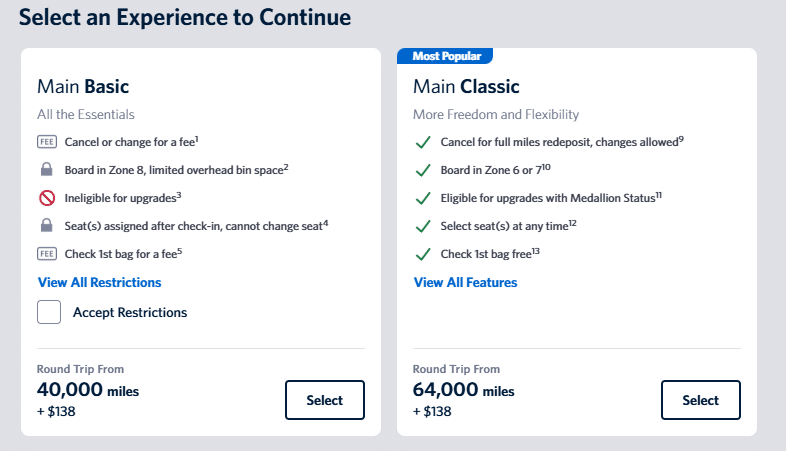This screenshot has height=451, width=786.
Task: Click the lock icon beside Board in Zone 8
Action: coord(47,170)
